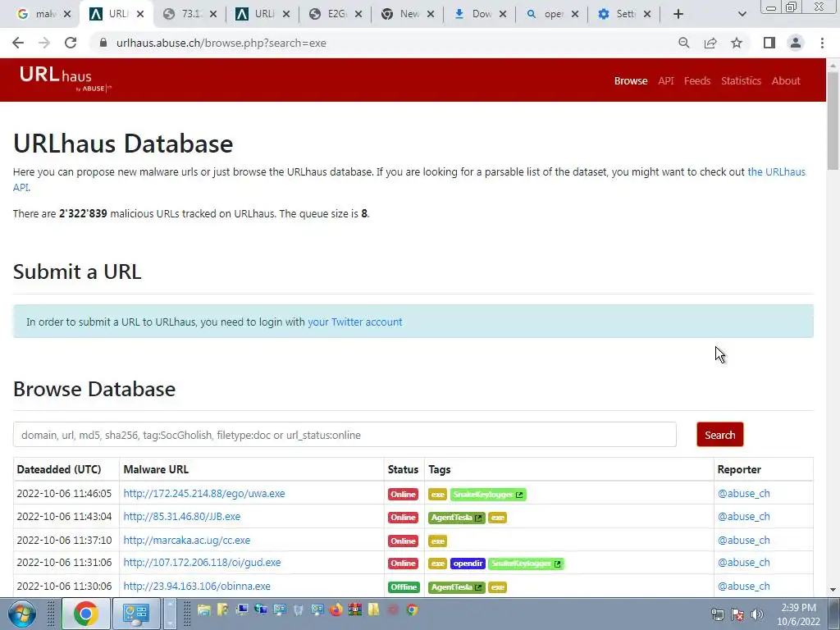Click AgentTesla tag in obinna.exe row

(x=456, y=587)
